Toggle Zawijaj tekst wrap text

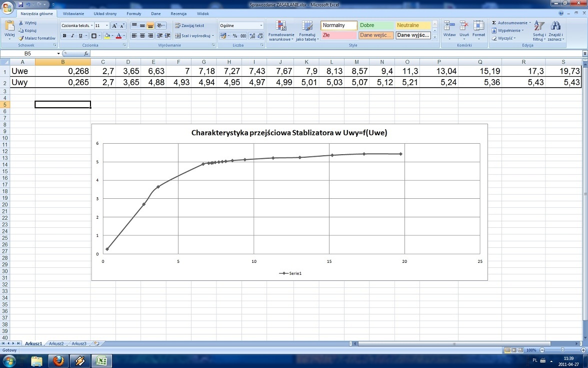pyautogui.click(x=189, y=26)
